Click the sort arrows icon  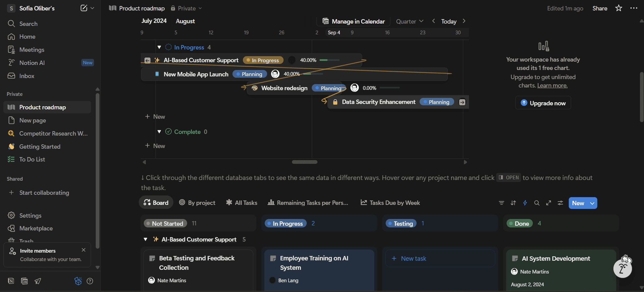pos(513,203)
